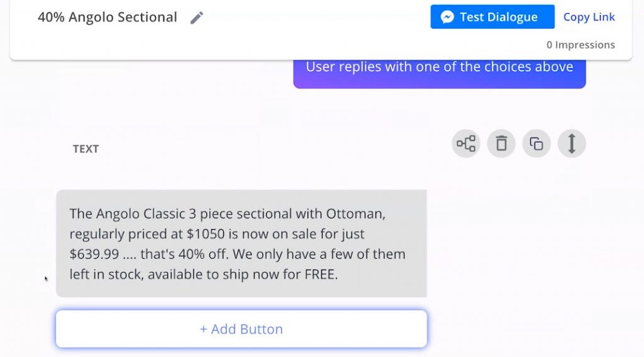Click the vertical reorder arrow icon
644x357 pixels.
(x=572, y=144)
